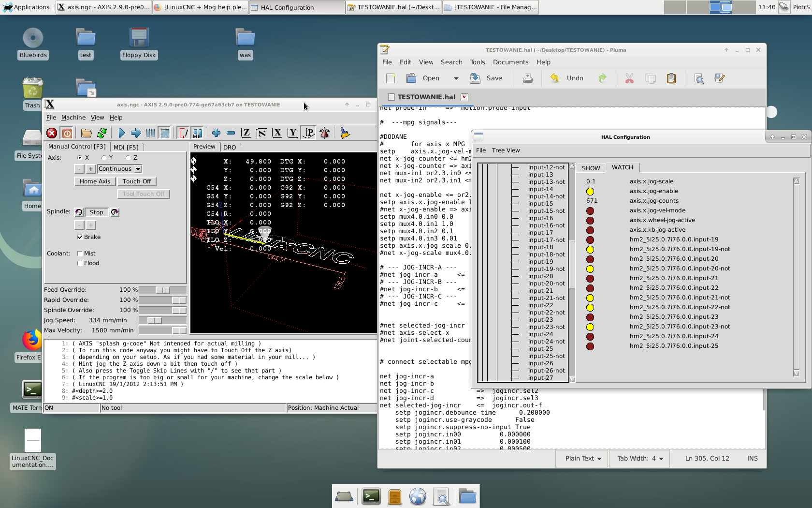Open Tree View menu in HAL Configuration
Viewport: 812px width, 508px height.
(x=506, y=150)
